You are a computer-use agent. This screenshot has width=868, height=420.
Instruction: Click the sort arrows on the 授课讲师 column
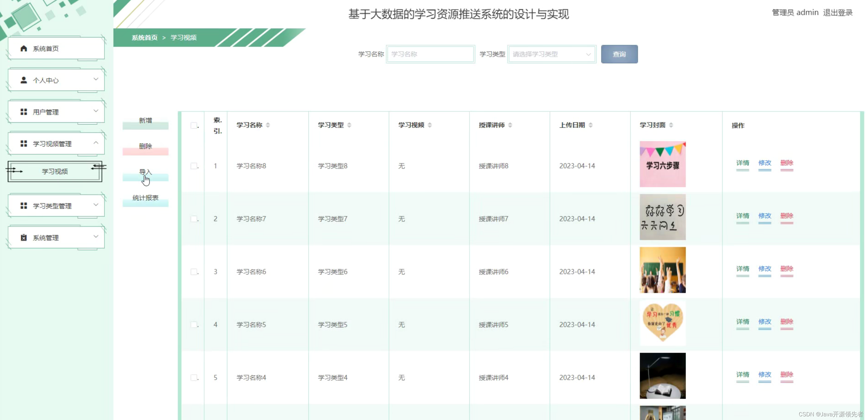click(510, 125)
